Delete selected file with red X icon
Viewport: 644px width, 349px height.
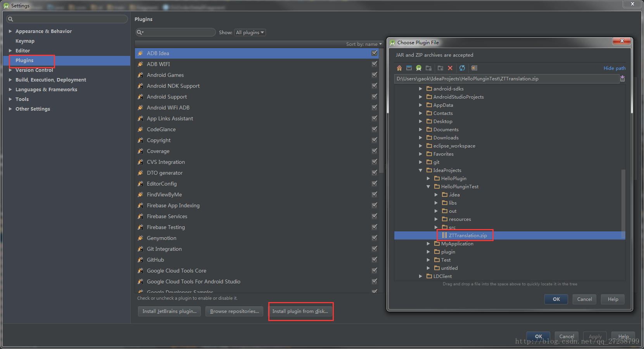click(450, 68)
